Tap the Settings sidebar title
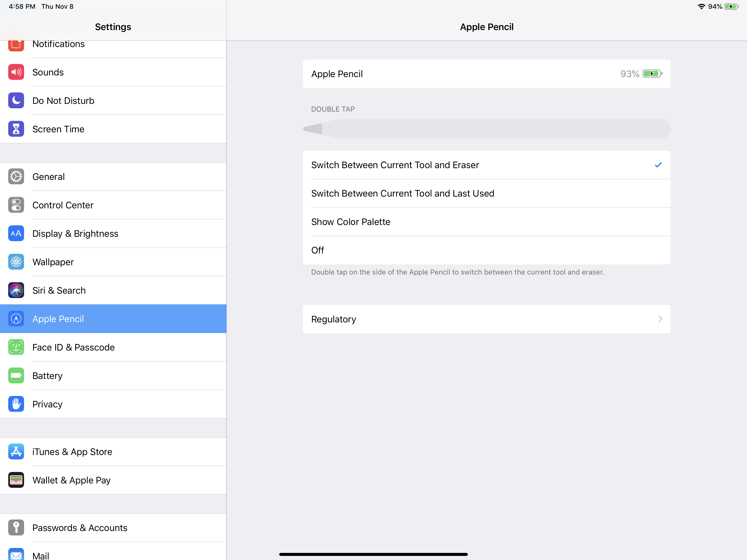This screenshot has width=747, height=560. [113, 27]
